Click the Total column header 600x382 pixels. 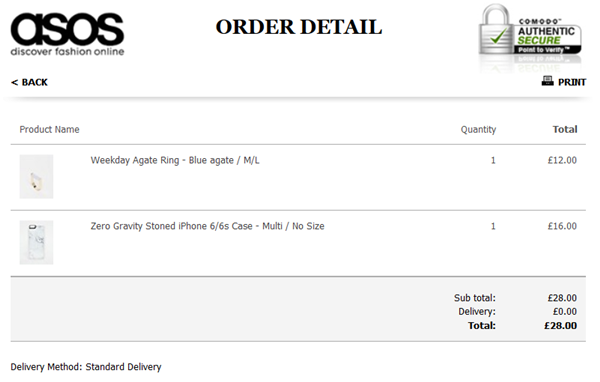[x=565, y=129]
